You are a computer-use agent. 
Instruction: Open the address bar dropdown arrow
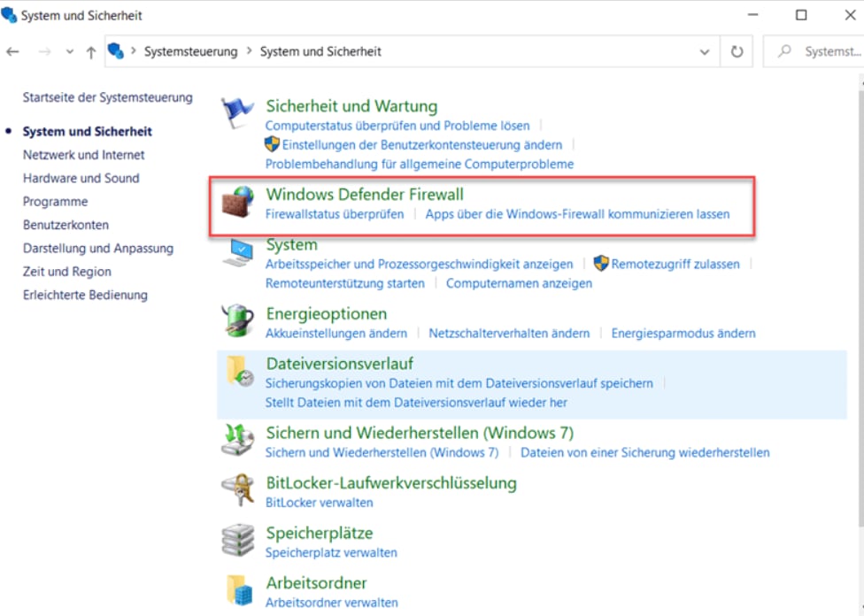[705, 51]
